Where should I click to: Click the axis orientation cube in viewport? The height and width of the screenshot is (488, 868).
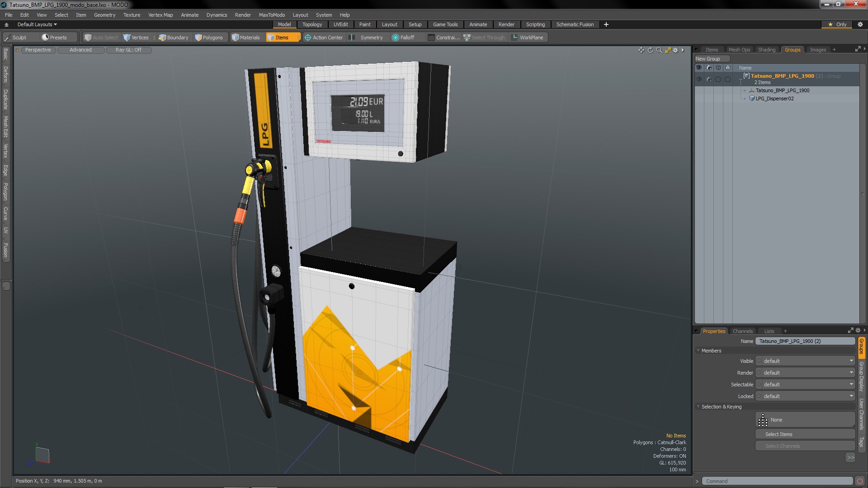click(42, 455)
